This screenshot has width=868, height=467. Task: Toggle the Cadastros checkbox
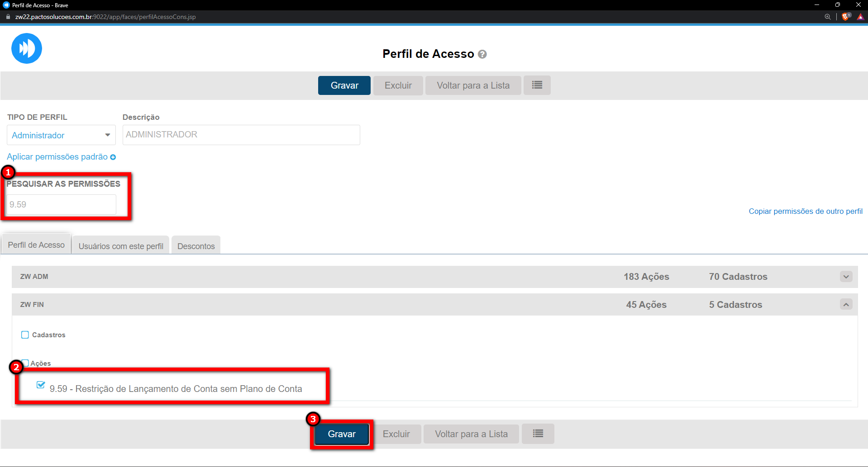click(x=25, y=335)
